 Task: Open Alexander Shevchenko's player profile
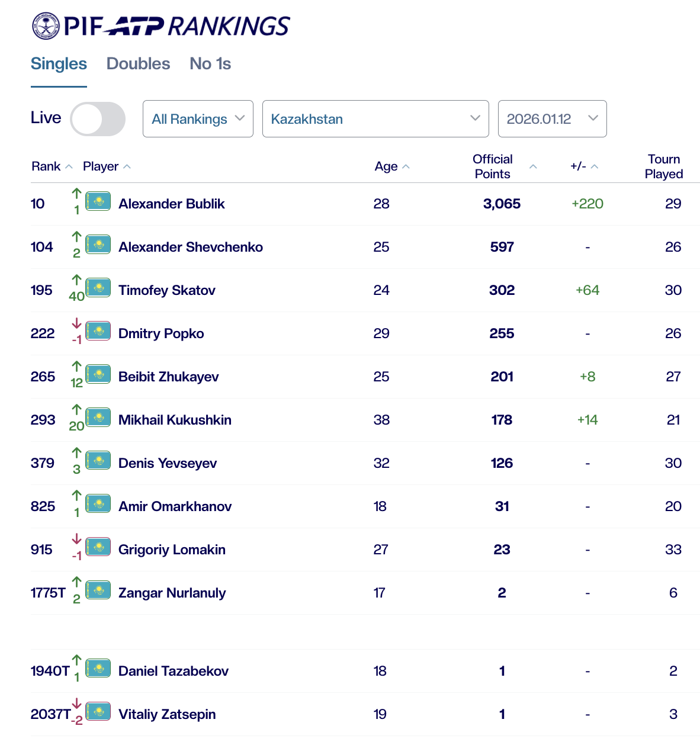[191, 247]
